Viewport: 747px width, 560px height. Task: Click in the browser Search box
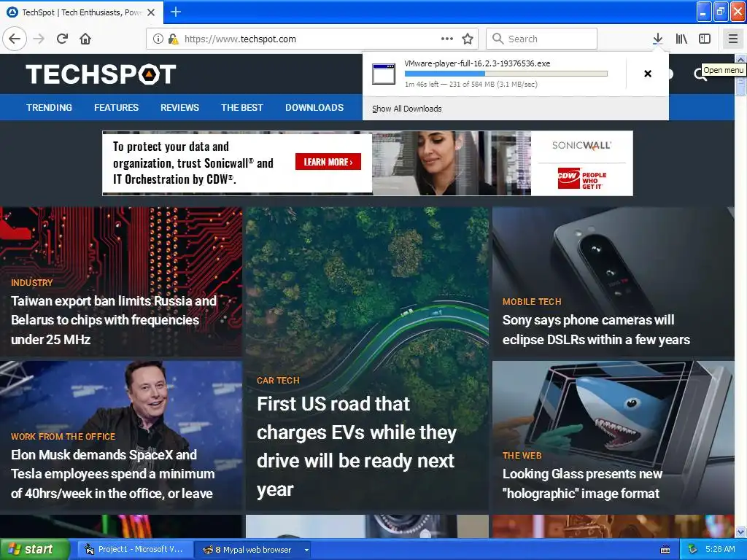pyautogui.click(x=542, y=39)
